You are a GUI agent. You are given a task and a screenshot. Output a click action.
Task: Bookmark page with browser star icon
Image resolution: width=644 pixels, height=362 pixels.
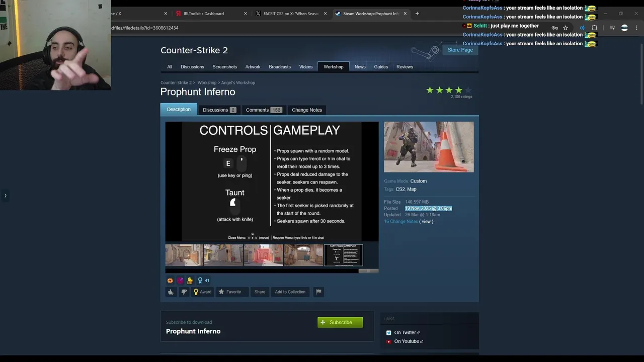pos(566,28)
